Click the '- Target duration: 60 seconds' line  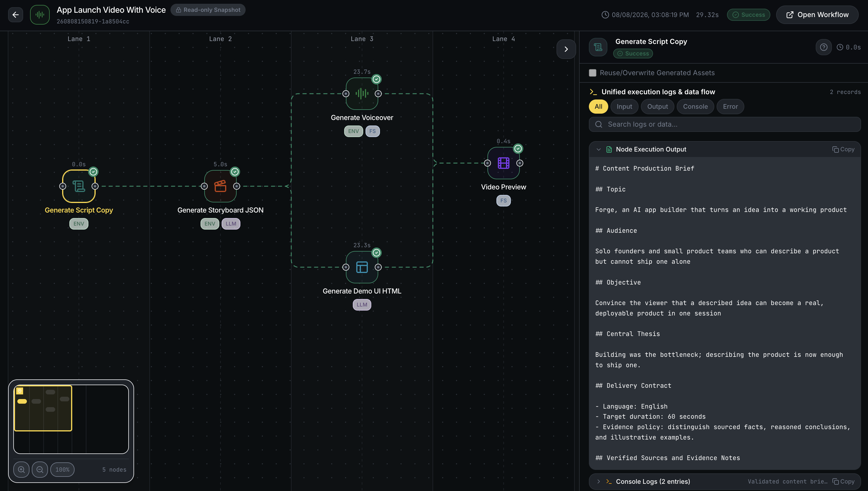[650, 416]
